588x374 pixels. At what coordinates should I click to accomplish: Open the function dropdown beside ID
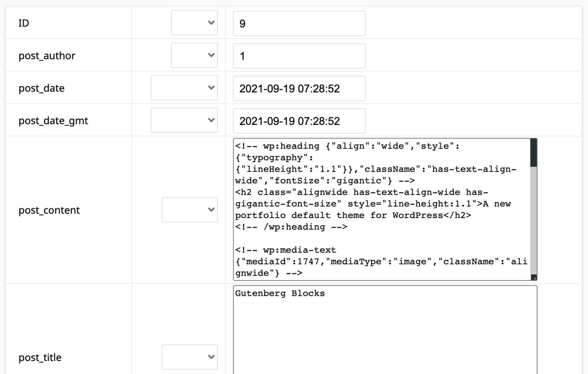(194, 23)
